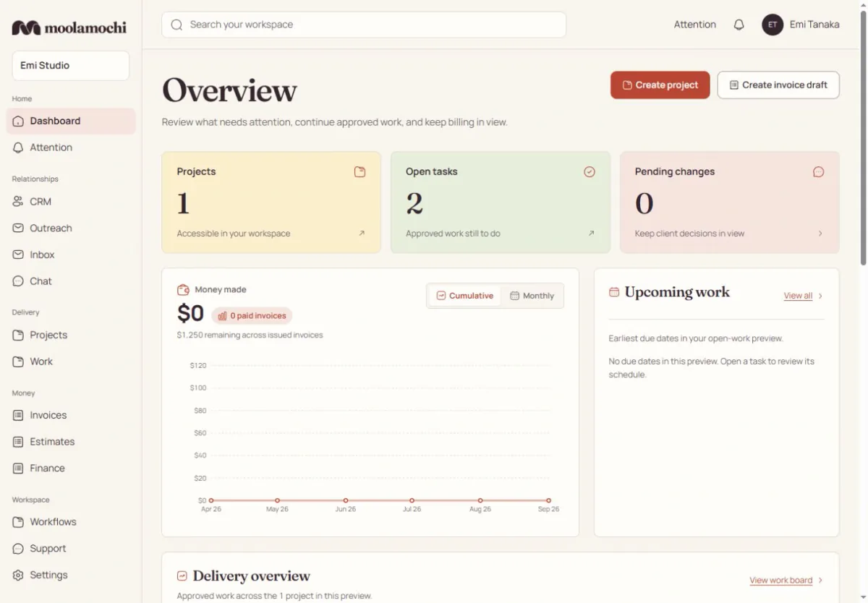The height and width of the screenshot is (603, 868).
Task: Click the page vertical scrollbar
Action: coord(864,137)
